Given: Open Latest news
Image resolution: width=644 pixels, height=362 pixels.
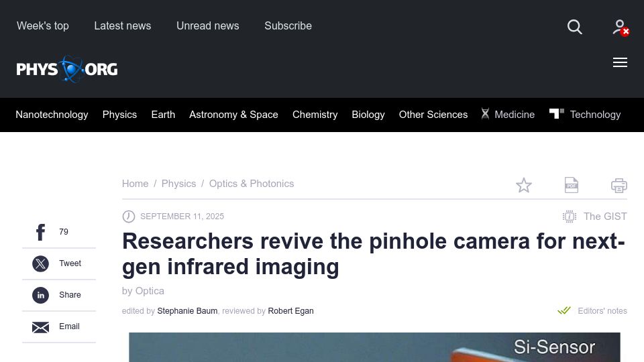Looking at the screenshot, I should pos(122,26).
